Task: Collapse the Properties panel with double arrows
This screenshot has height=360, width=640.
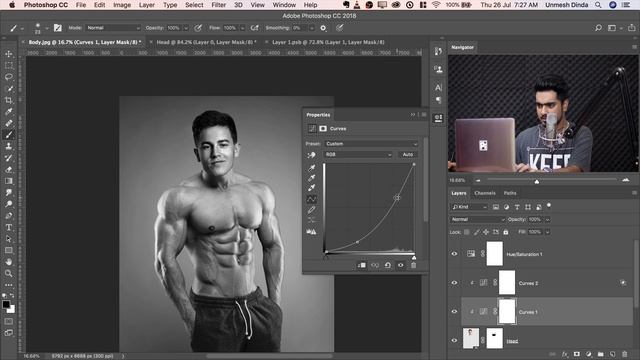Action: coord(413,115)
